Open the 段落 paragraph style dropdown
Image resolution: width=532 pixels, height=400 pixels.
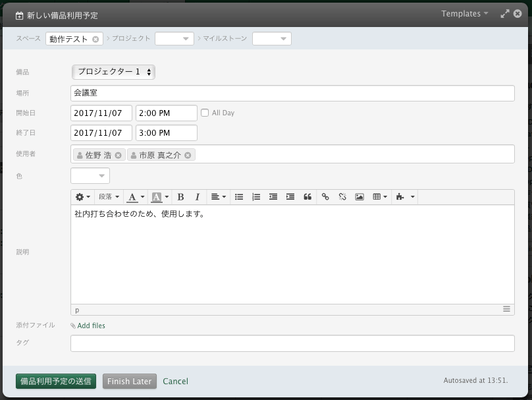109,197
